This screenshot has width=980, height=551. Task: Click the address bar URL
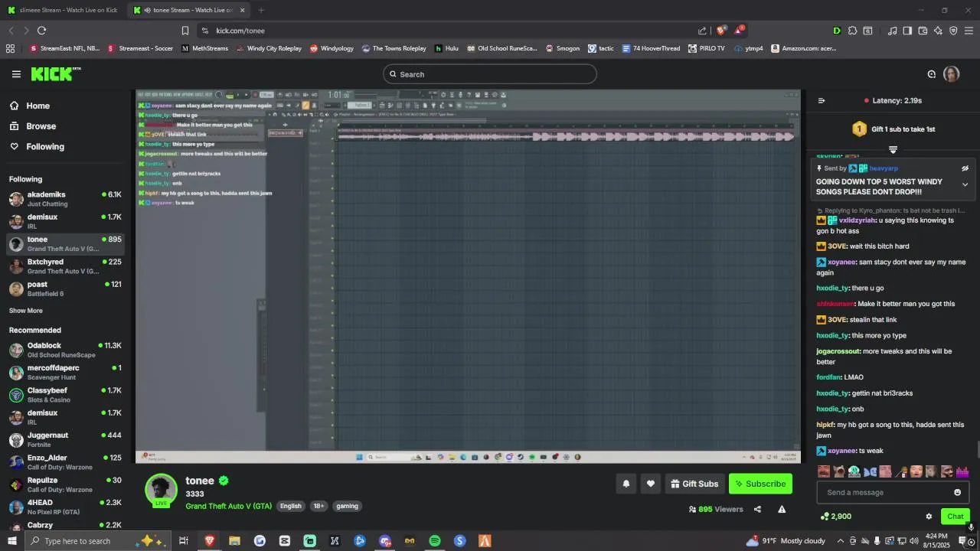click(x=240, y=31)
